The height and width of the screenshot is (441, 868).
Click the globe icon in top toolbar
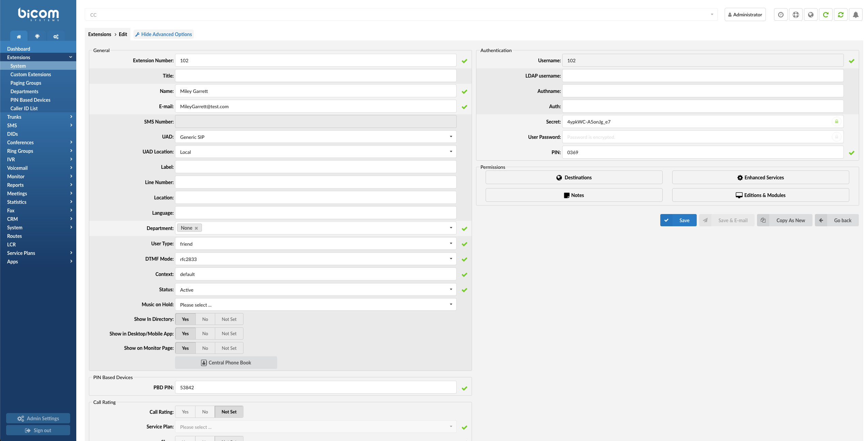tap(810, 15)
